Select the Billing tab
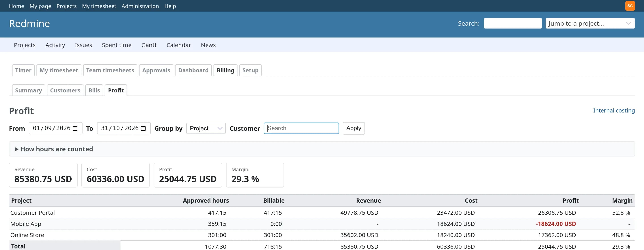This screenshot has height=250, width=644. pyautogui.click(x=225, y=70)
